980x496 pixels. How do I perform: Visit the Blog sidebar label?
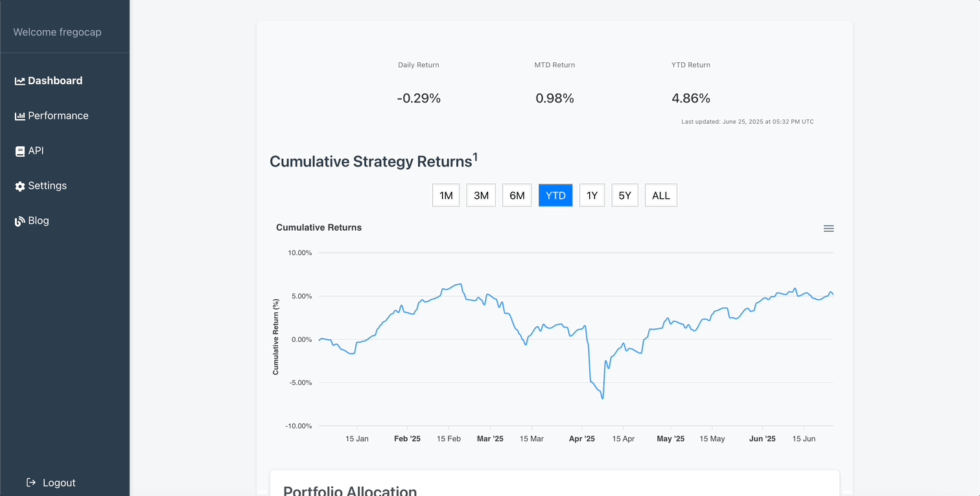[x=38, y=221]
